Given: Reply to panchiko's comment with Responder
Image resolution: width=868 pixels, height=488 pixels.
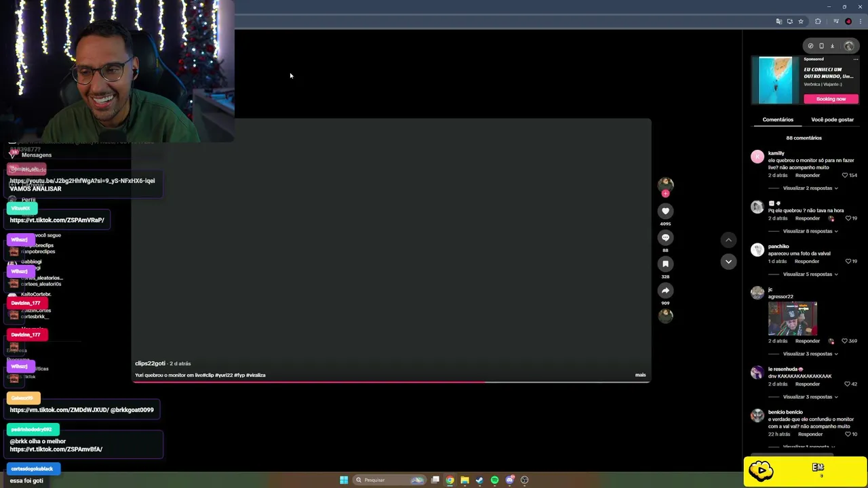Looking at the screenshot, I should [x=807, y=262].
